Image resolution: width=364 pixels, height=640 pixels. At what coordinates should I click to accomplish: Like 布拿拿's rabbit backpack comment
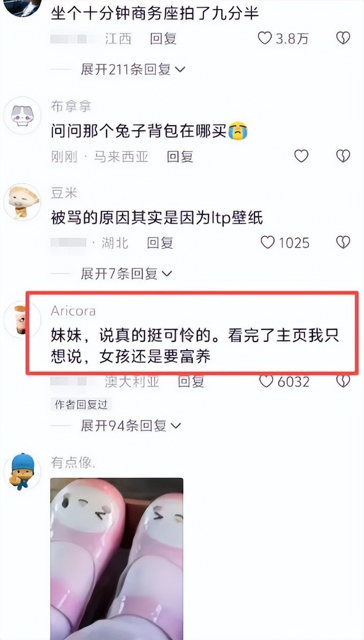pyautogui.click(x=301, y=156)
